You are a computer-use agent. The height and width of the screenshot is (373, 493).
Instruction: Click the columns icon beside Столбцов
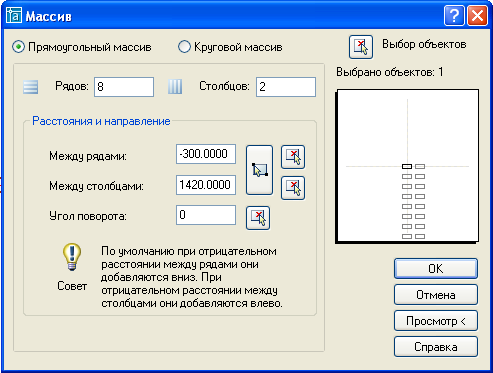pos(175,87)
